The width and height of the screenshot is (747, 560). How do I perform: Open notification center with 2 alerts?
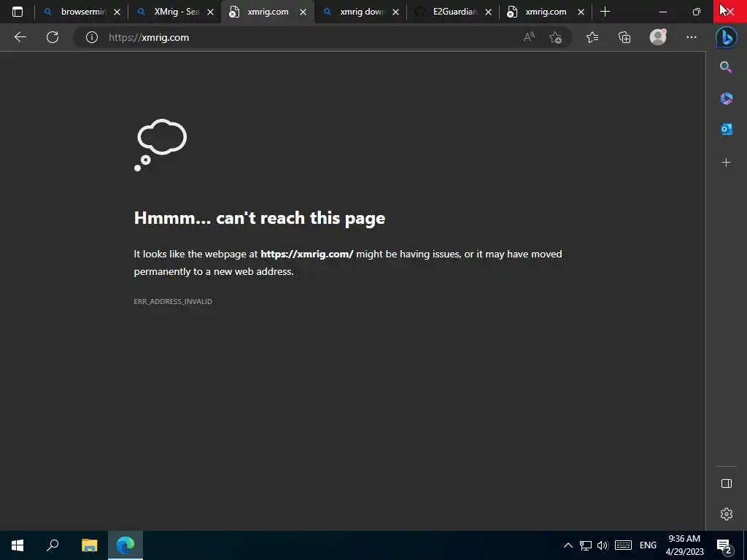coord(724,546)
